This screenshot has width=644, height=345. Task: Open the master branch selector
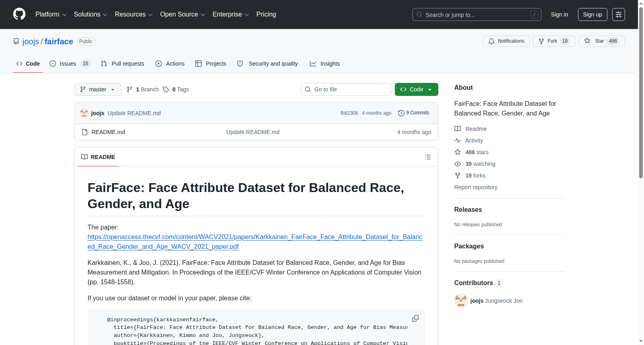[x=98, y=89]
